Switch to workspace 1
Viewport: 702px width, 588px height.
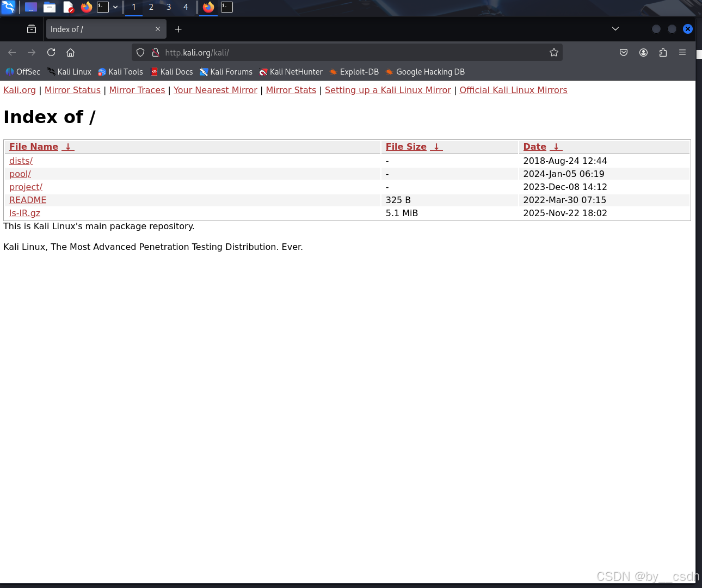pyautogui.click(x=134, y=7)
